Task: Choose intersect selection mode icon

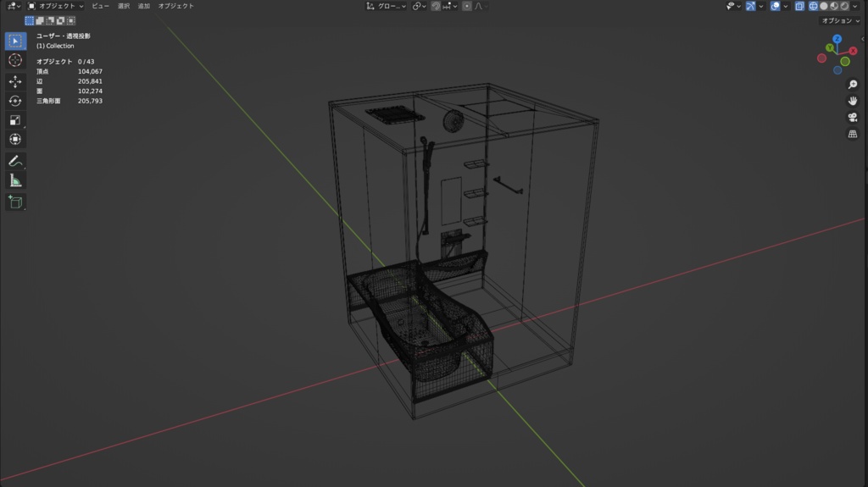Action: pos(70,20)
